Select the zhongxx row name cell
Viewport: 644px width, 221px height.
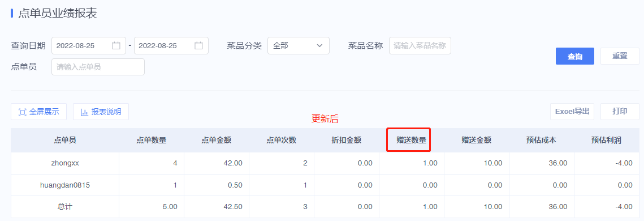[65, 163]
